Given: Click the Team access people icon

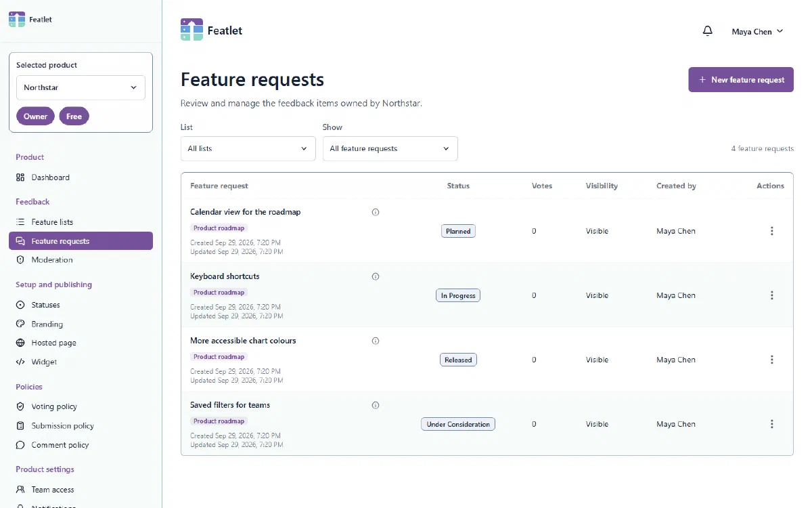Looking at the screenshot, I should click(20, 490).
